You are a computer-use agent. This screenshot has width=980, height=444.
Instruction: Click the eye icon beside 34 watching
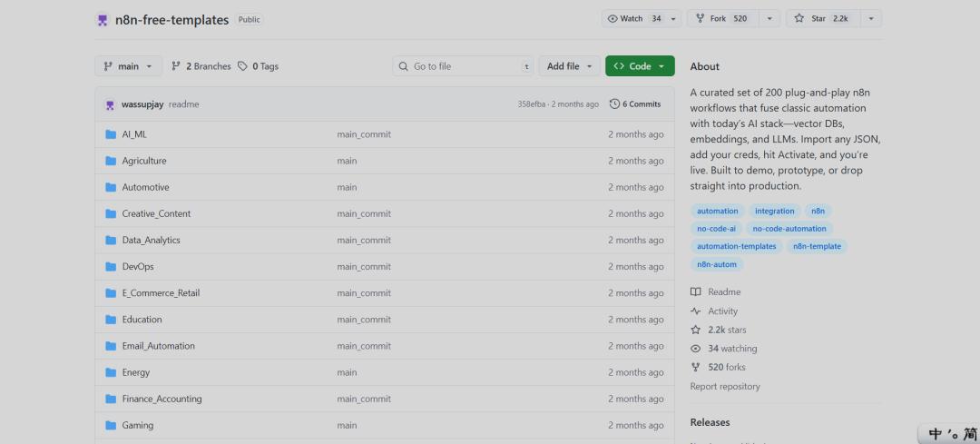[x=696, y=349]
